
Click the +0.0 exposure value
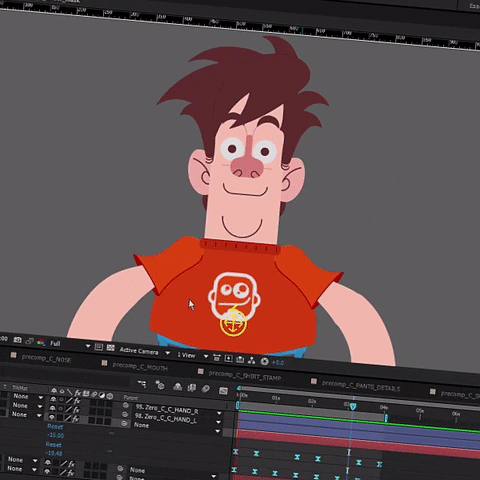(x=278, y=363)
